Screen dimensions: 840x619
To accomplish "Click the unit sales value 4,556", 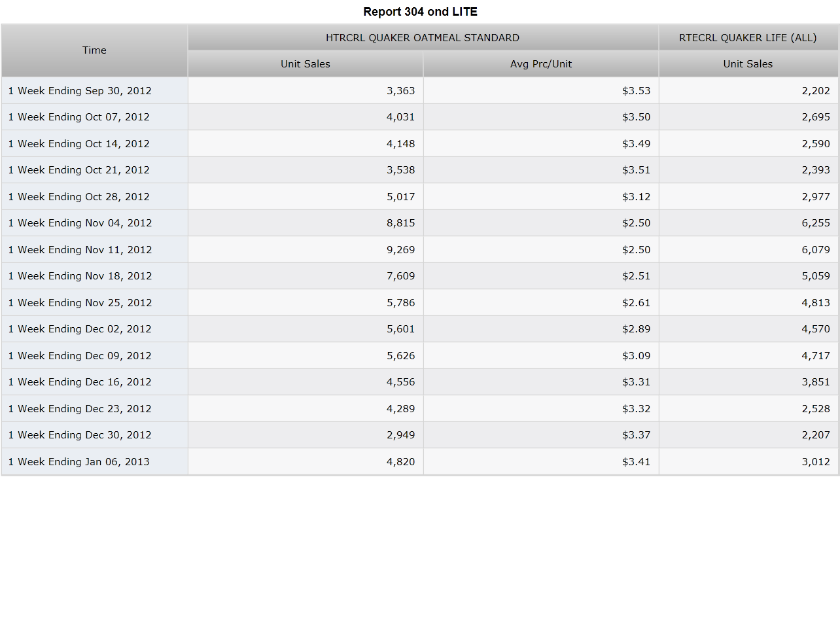I will [401, 382].
